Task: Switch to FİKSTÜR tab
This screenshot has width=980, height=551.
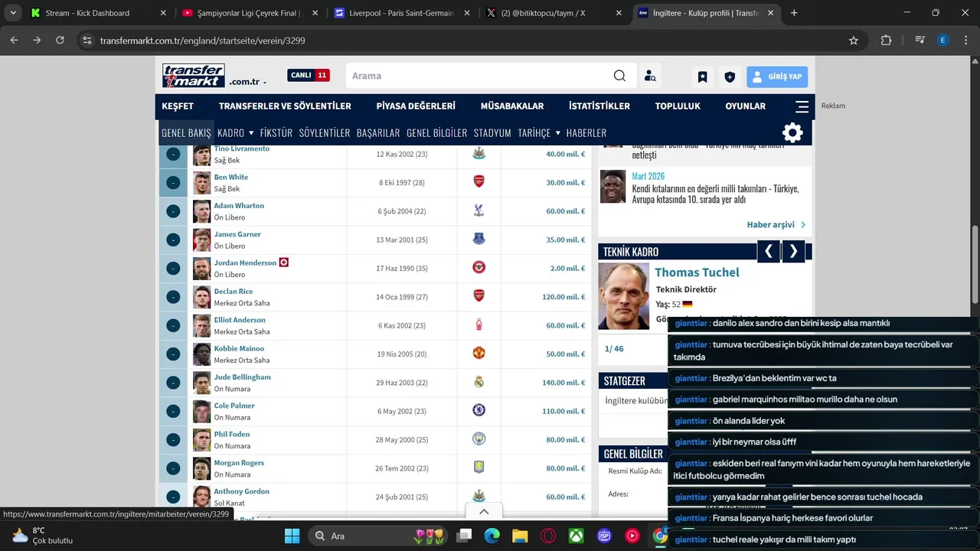Action: click(276, 132)
